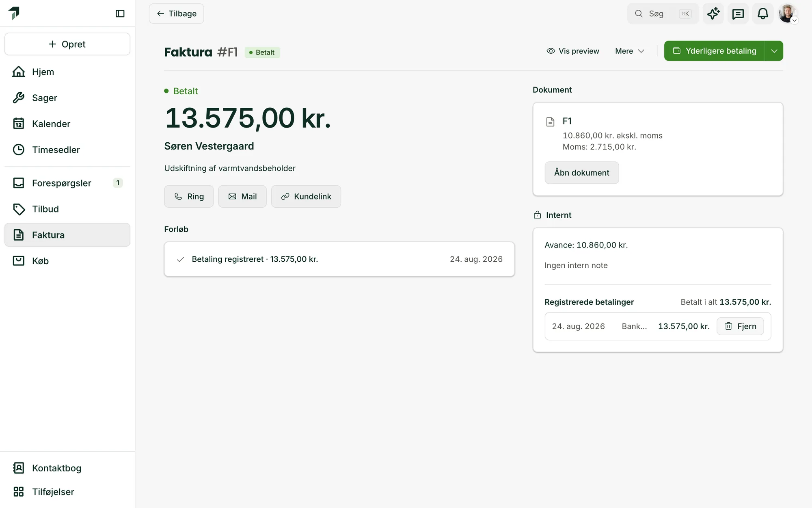Collapse the sidebar panel
This screenshot has height=508, width=812.
[x=120, y=13]
